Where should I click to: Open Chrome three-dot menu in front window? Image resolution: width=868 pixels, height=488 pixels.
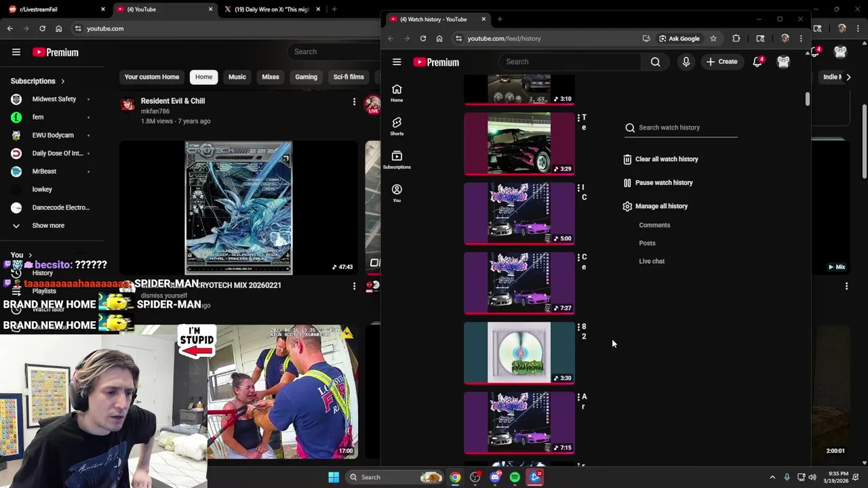(801, 39)
